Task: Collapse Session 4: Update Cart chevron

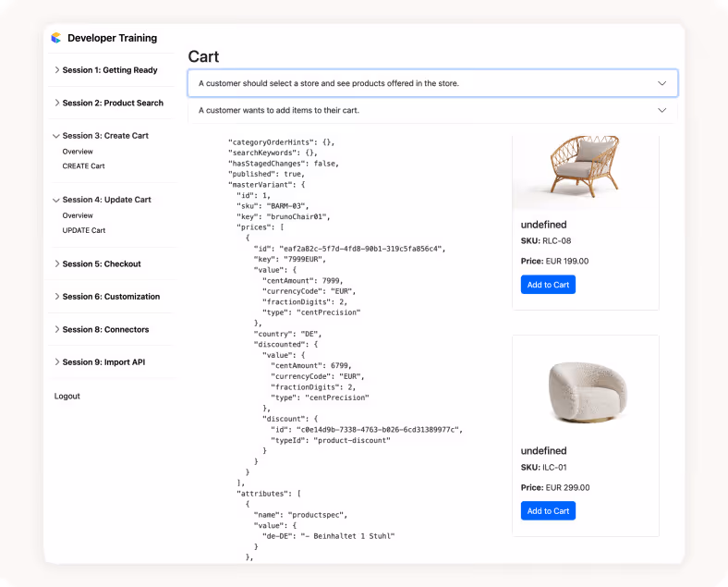Action: (56, 200)
